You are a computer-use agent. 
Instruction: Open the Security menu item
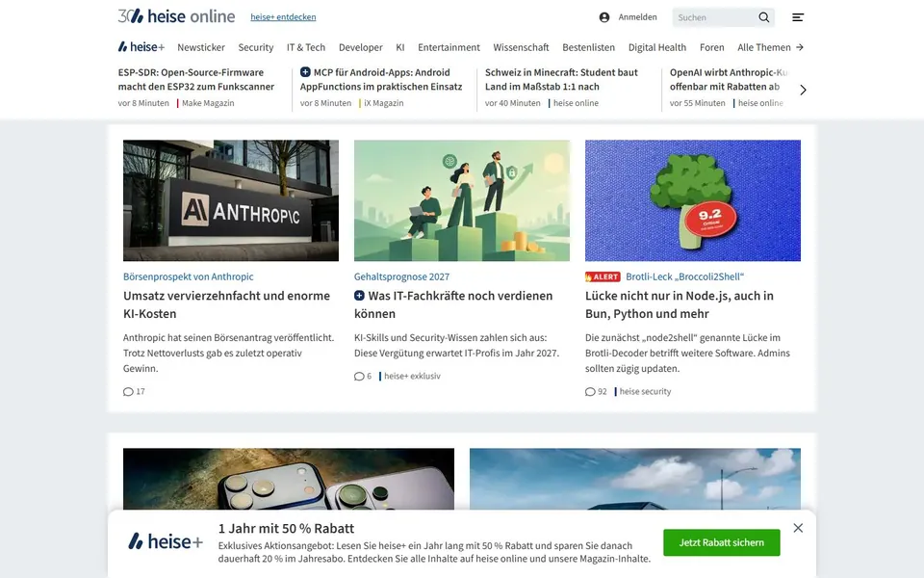click(x=256, y=47)
